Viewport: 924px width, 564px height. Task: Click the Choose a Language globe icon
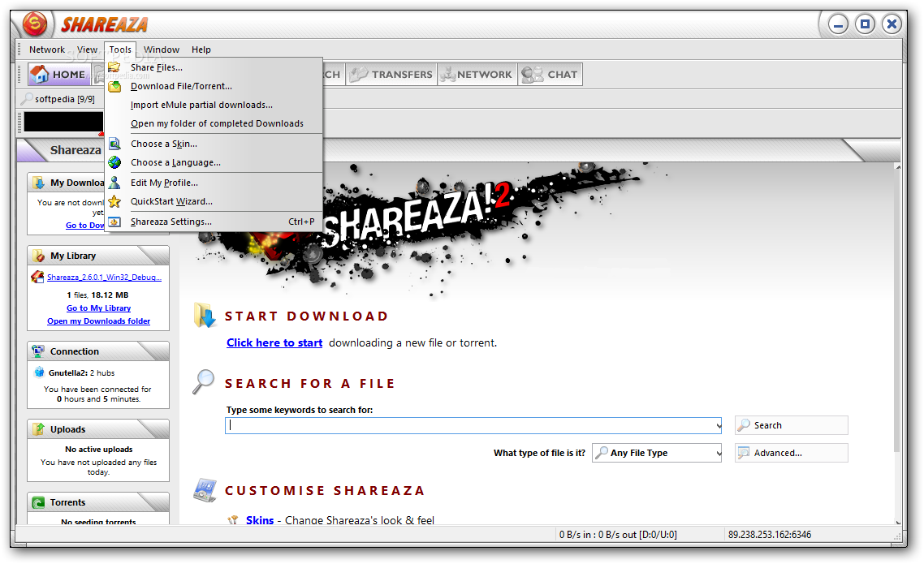[x=114, y=162]
